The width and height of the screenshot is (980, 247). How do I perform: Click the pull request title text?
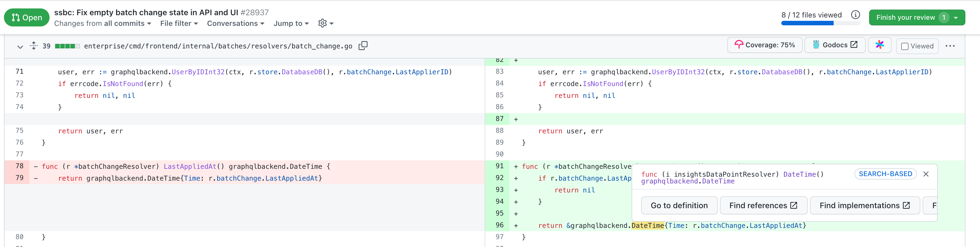click(146, 13)
